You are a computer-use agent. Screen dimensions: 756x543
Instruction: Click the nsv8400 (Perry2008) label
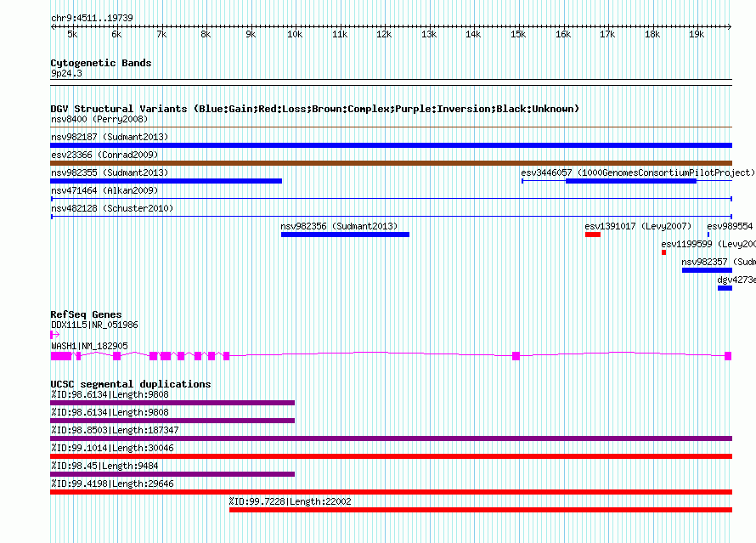pyautogui.click(x=99, y=119)
